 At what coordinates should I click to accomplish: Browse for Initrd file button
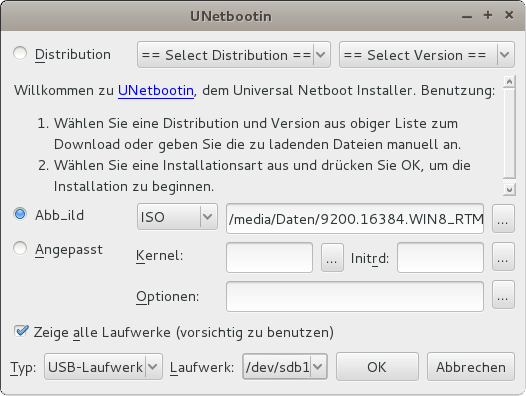[x=503, y=257]
